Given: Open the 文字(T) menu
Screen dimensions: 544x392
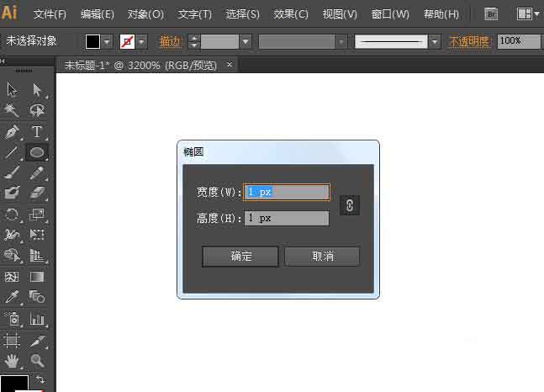Looking at the screenshot, I should (x=194, y=14).
